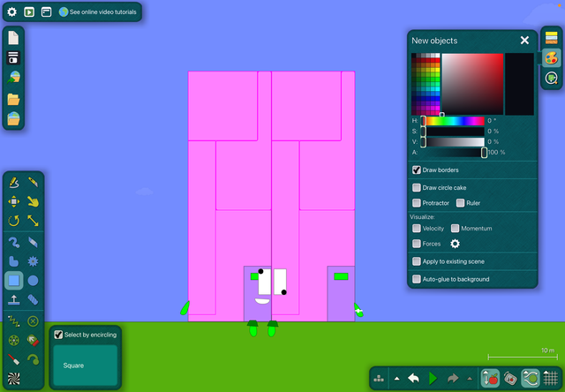This screenshot has width=565, height=392.
Task: Enable Auto-glue to background
Action: 417,279
